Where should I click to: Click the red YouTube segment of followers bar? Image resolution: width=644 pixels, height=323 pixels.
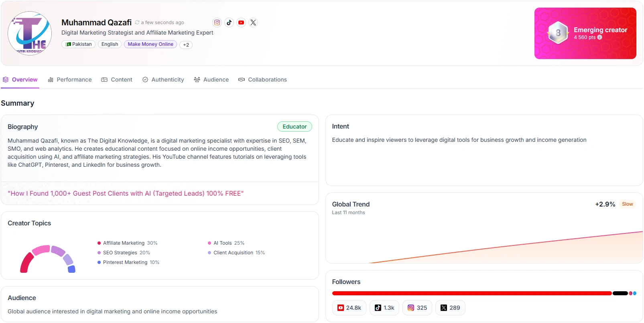click(x=472, y=293)
